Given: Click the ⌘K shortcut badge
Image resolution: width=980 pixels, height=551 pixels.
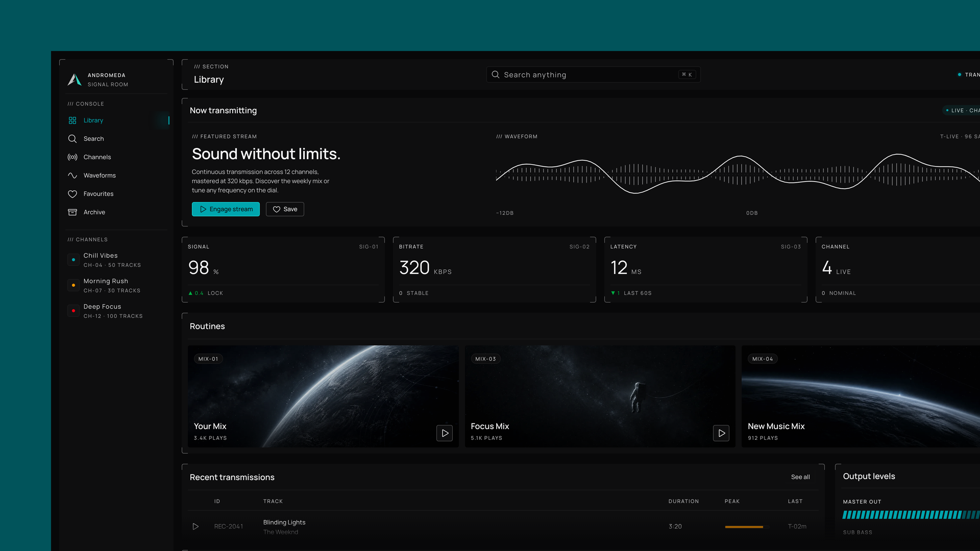Looking at the screenshot, I should point(687,74).
